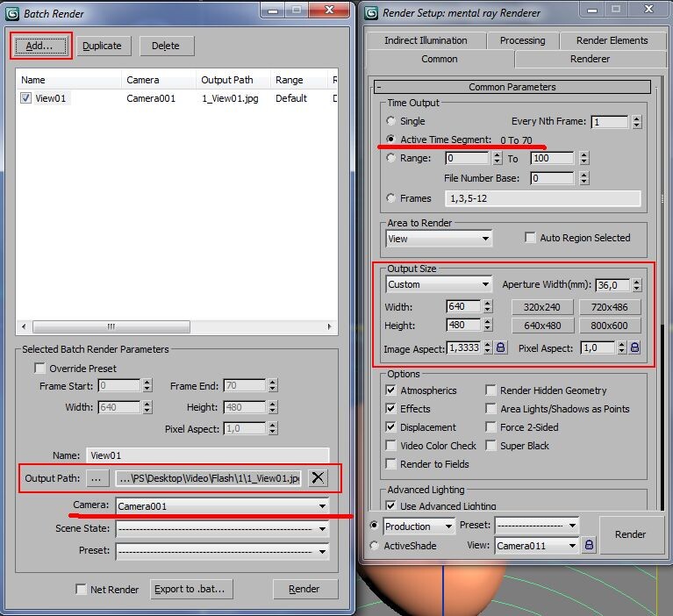Choose the 800x600 size preset

610,326
